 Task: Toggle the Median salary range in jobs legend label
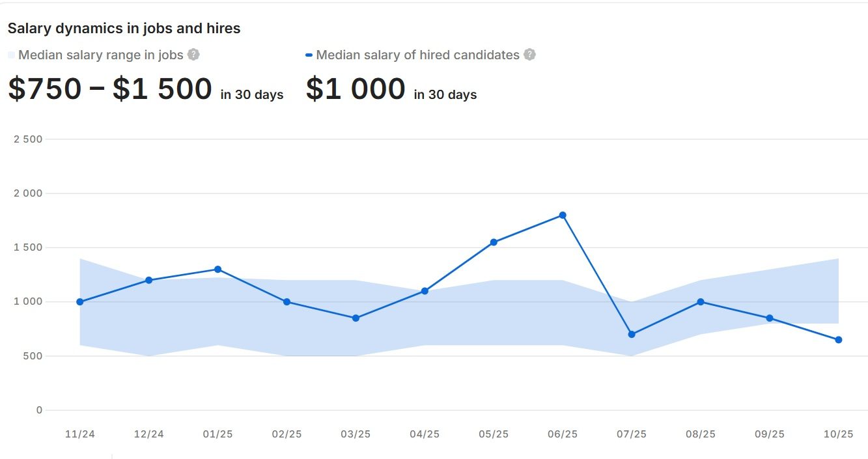pyautogui.click(x=101, y=55)
